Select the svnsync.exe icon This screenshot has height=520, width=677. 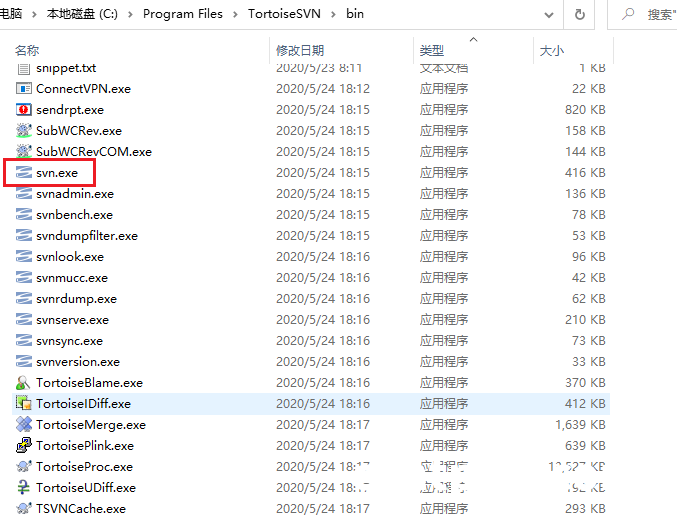[x=24, y=341]
